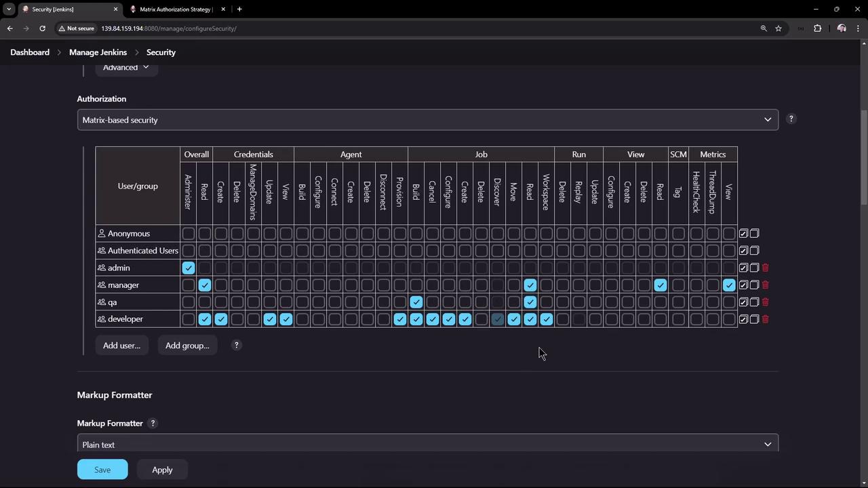Go to Manage Jenkins breadcrumb
Screen dimensions: 868x488
coord(98,52)
